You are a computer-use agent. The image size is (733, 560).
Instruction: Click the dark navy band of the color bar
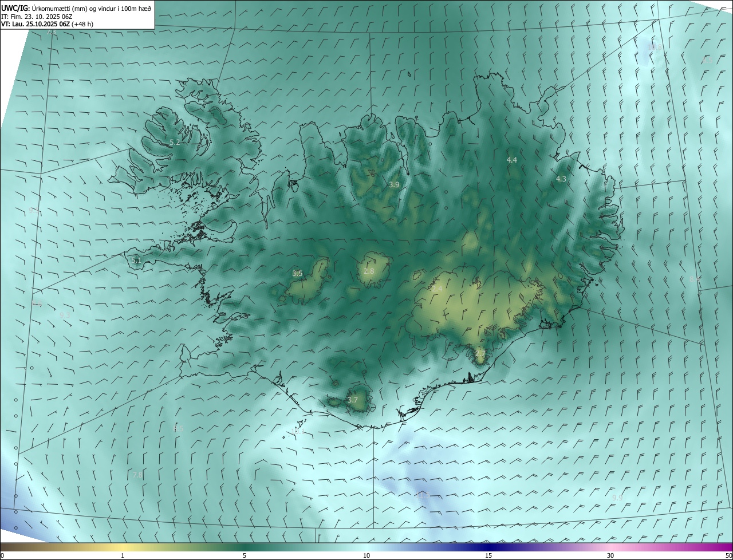(x=488, y=547)
